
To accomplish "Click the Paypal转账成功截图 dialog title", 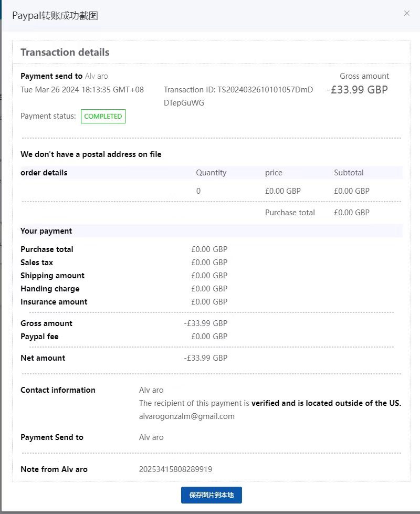I will [x=55, y=16].
